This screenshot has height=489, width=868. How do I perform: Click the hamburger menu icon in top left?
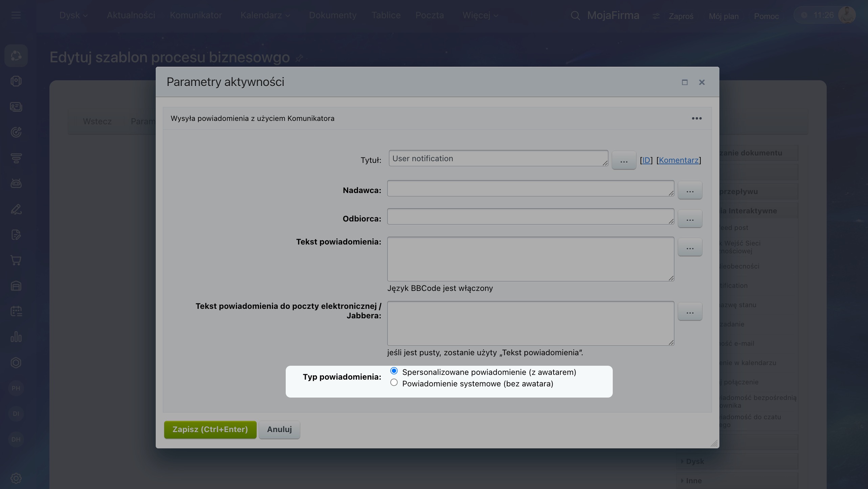pos(16,15)
